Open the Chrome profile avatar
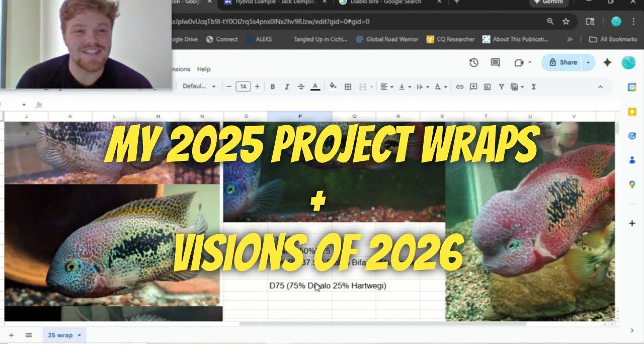The width and height of the screenshot is (644, 362). 616,22
